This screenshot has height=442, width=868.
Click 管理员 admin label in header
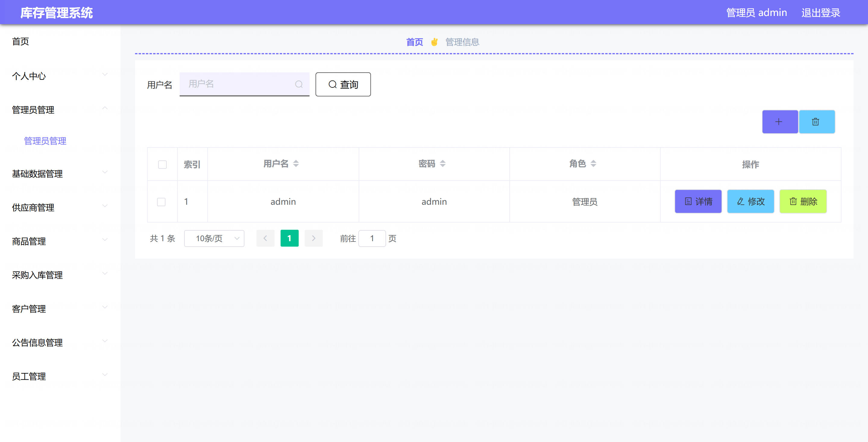[x=756, y=12]
